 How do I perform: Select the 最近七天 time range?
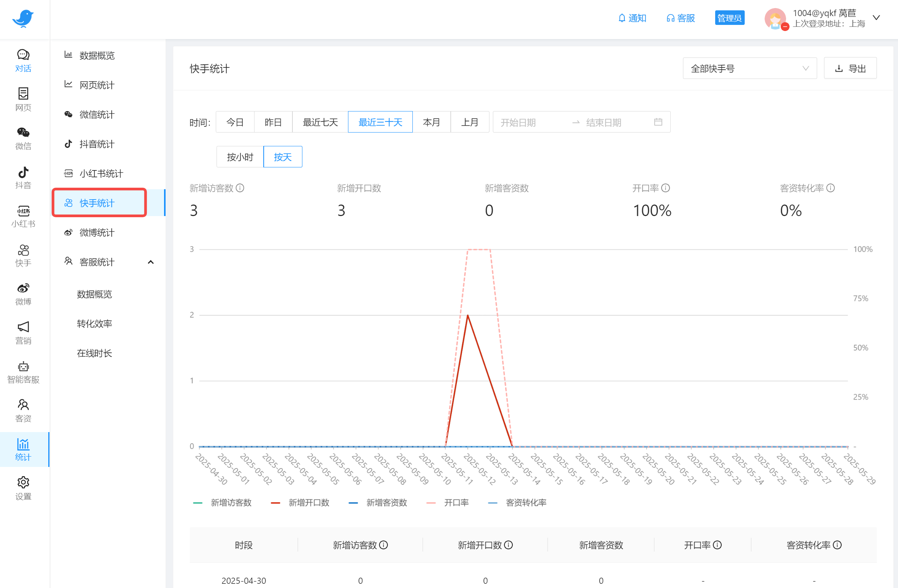320,122
